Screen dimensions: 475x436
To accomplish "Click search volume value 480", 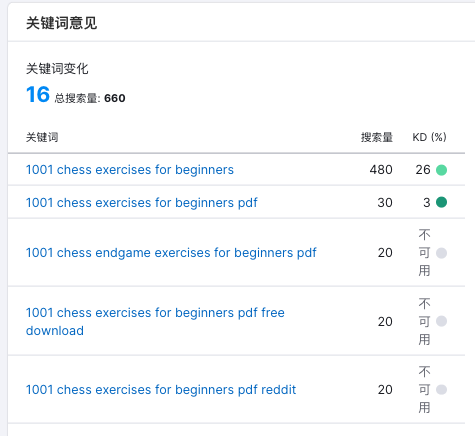I will point(381,170).
